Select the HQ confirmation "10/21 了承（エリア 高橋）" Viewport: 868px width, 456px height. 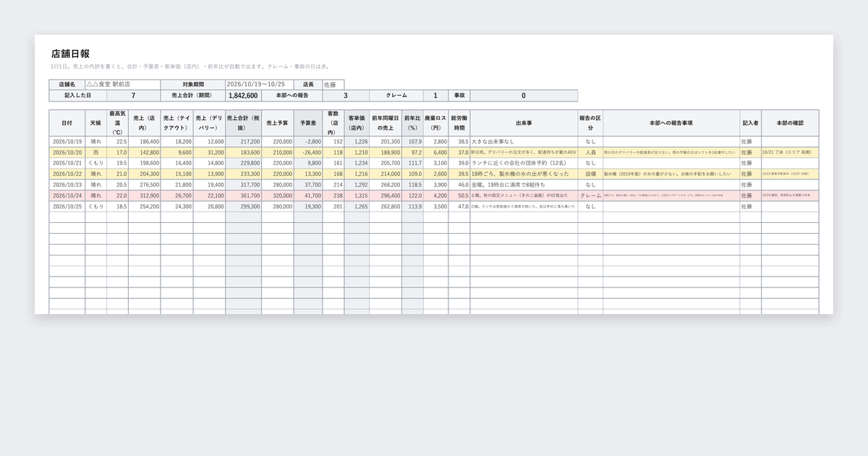click(x=790, y=153)
